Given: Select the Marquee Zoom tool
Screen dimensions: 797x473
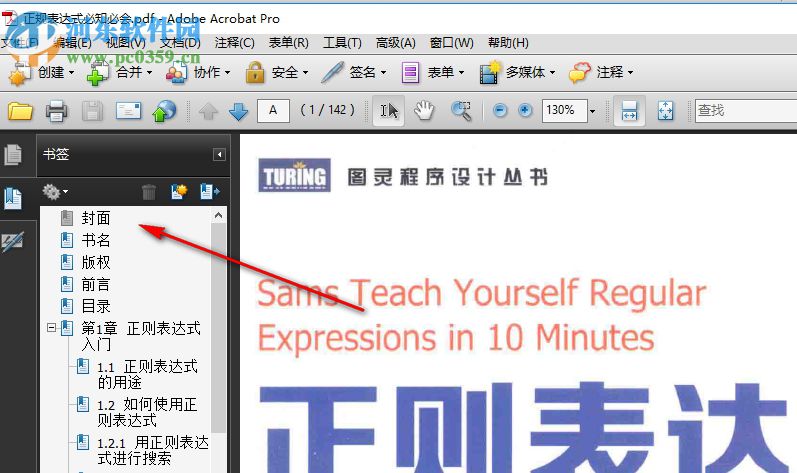Looking at the screenshot, I should coord(461,110).
